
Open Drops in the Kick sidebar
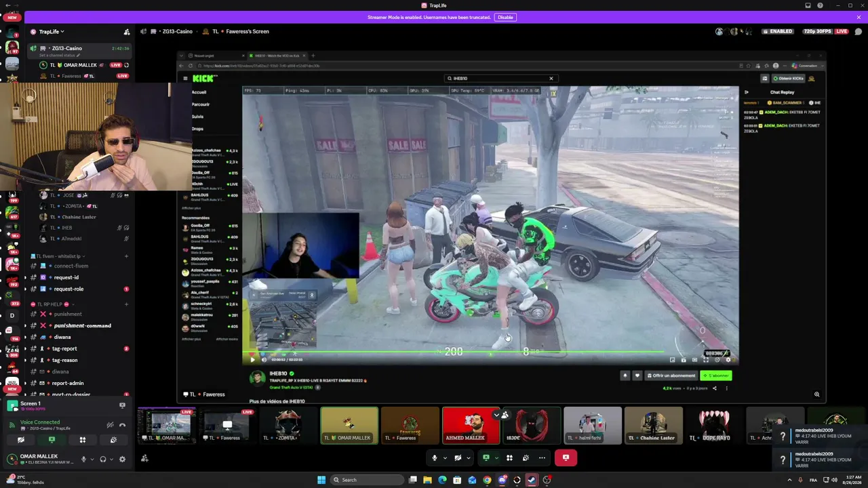coord(197,129)
